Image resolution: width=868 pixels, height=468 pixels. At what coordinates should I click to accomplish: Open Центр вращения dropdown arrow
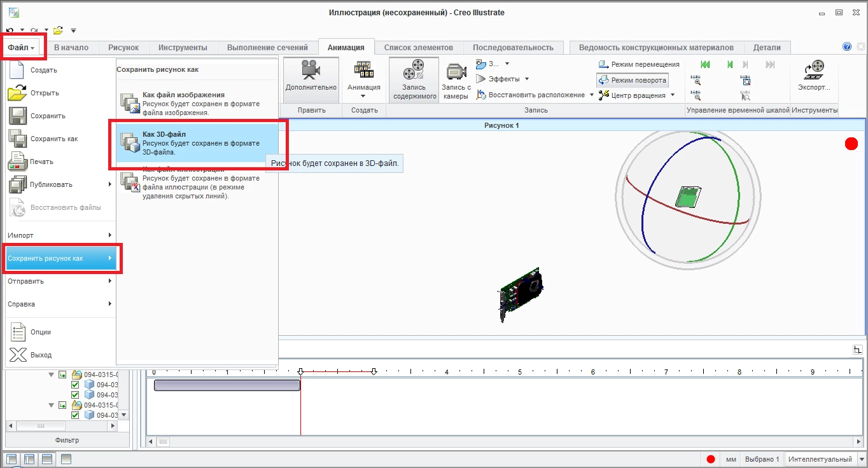pyautogui.click(x=671, y=95)
